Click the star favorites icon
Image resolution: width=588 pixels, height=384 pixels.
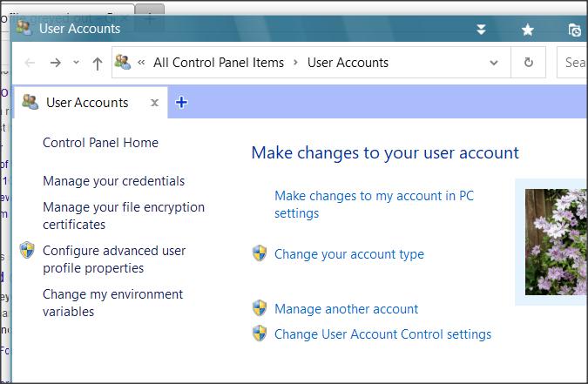point(528,30)
